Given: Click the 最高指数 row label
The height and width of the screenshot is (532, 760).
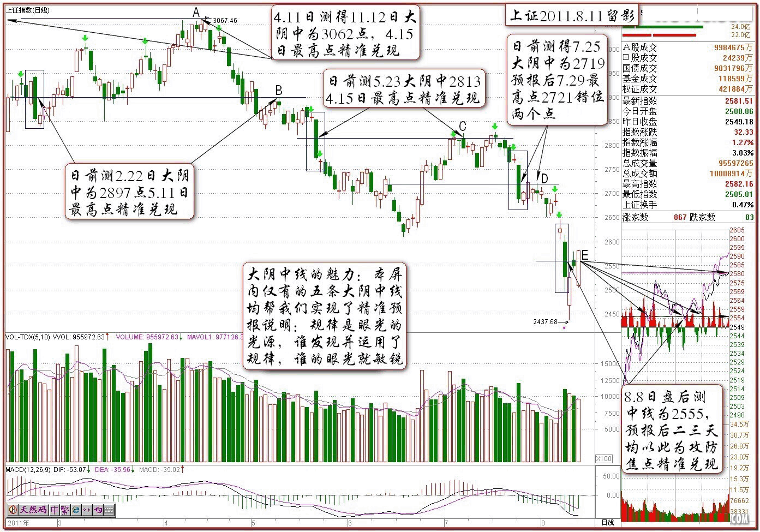Looking at the screenshot, I should [x=639, y=184].
